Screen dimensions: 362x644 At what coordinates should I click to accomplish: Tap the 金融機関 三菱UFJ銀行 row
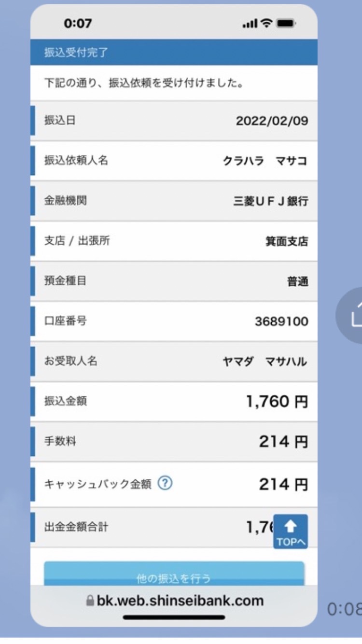[x=174, y=201]
